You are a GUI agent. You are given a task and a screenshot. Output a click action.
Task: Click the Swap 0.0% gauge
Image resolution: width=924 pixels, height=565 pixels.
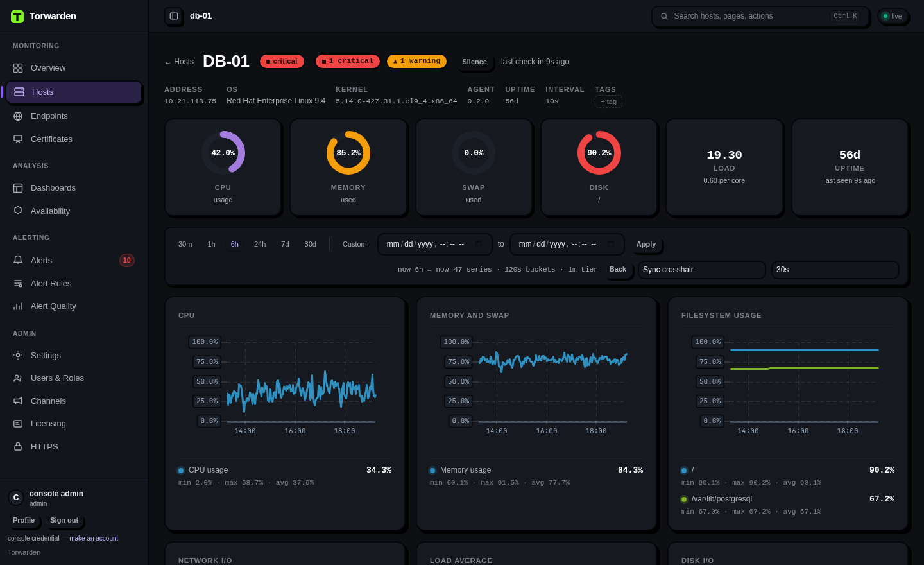tap(474, 153)
